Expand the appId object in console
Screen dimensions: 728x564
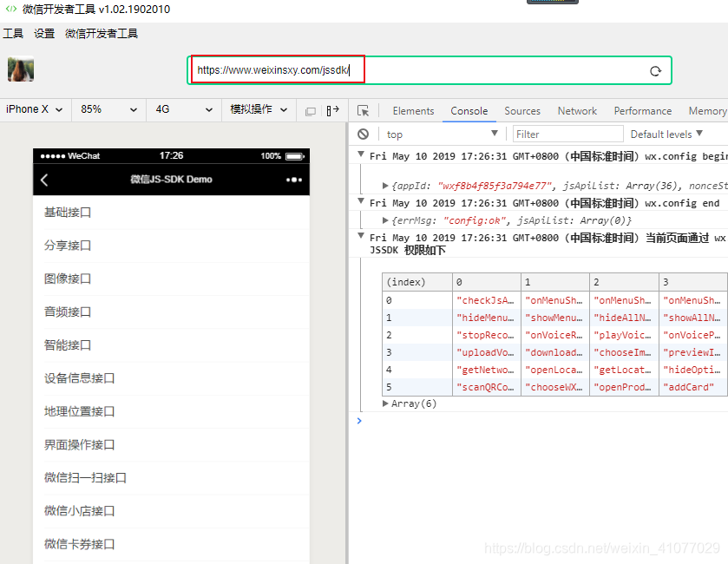coord(385,186)
